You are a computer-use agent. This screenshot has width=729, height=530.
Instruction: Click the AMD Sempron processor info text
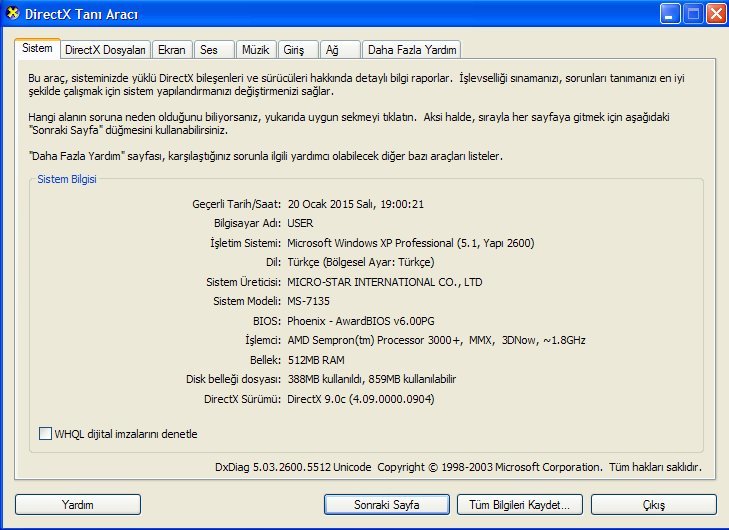(x=436, y=340)
